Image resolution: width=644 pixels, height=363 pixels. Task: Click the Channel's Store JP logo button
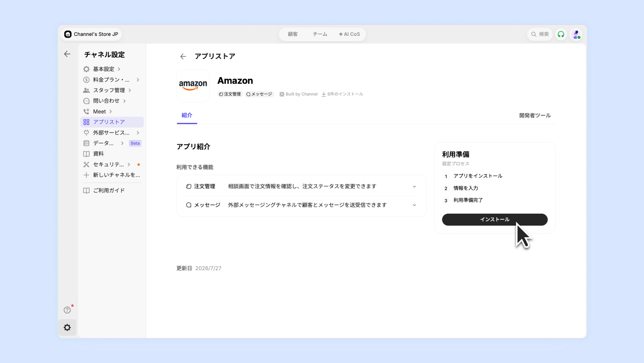(91, 34)
